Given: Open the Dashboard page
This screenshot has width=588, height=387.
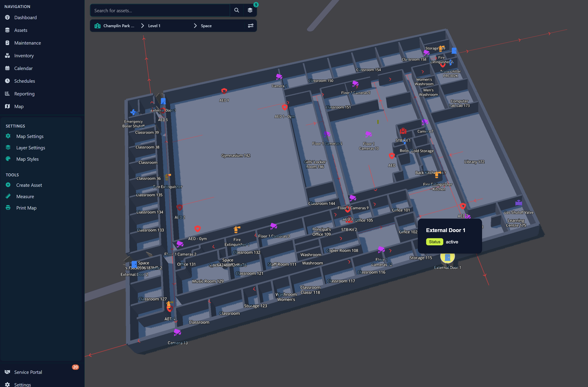Looking at the screenshot, I should pyautogui.click(x=25, y=18).
